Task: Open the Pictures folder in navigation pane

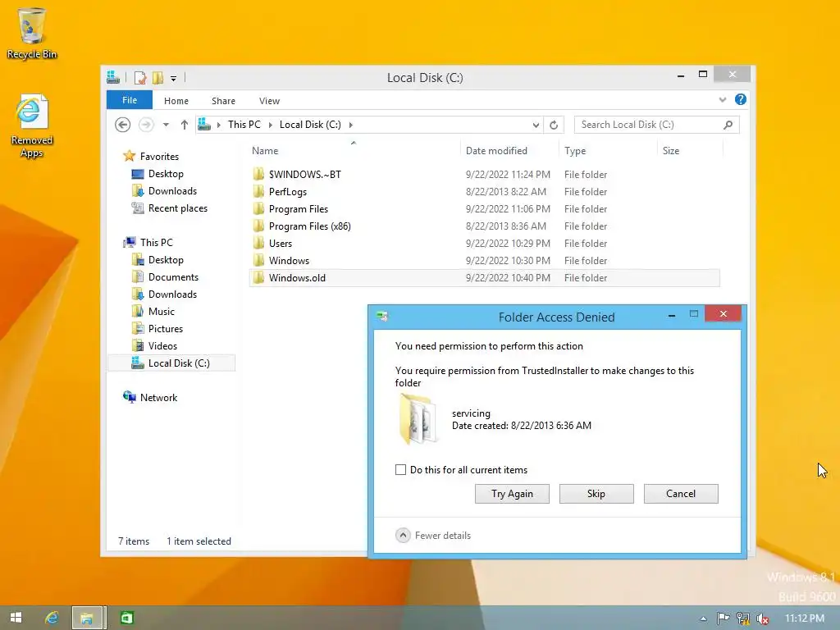Action: [x=165, y=328]
